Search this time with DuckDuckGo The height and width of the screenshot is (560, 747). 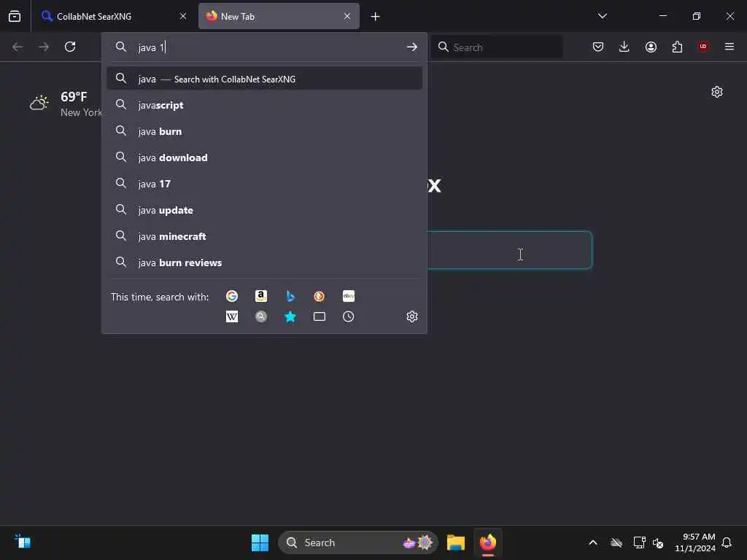(320, 296)
